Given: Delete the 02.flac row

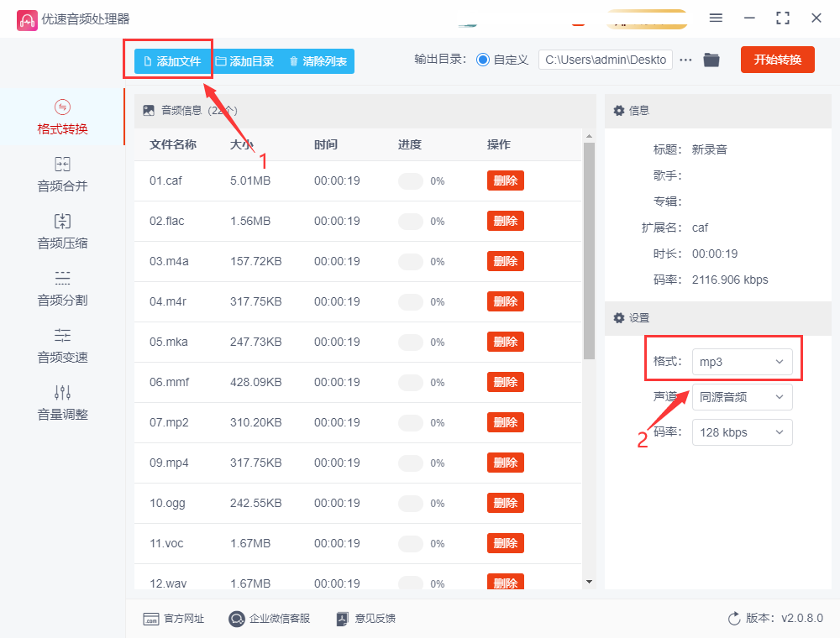Looking at the screenshot, I should click(505, 221).
